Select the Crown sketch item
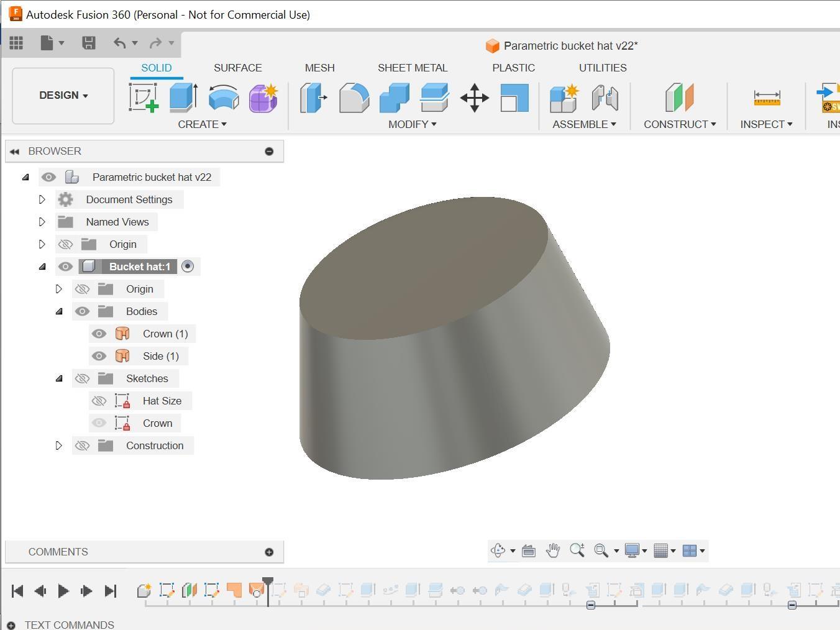 coord(157,423)
